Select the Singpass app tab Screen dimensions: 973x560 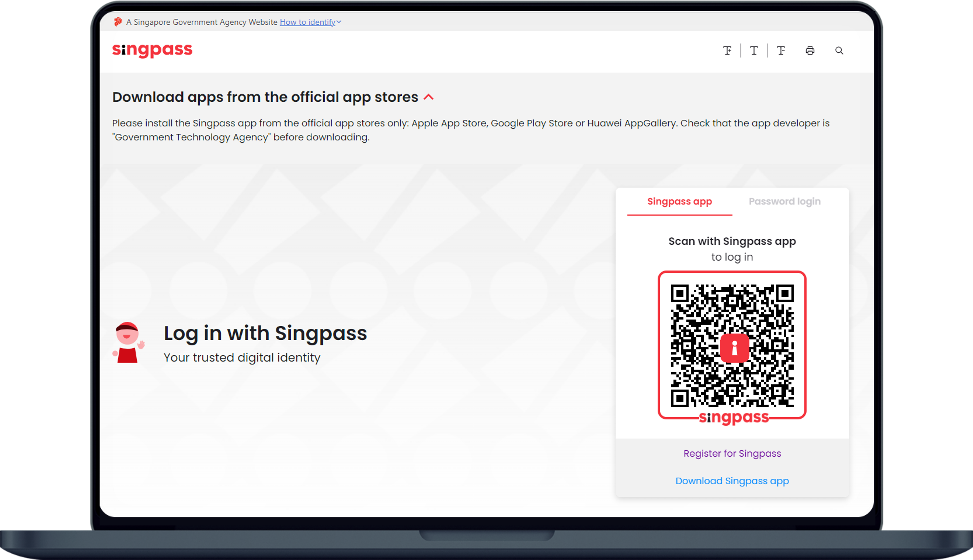pyautogui.click(x=679, y=202)
